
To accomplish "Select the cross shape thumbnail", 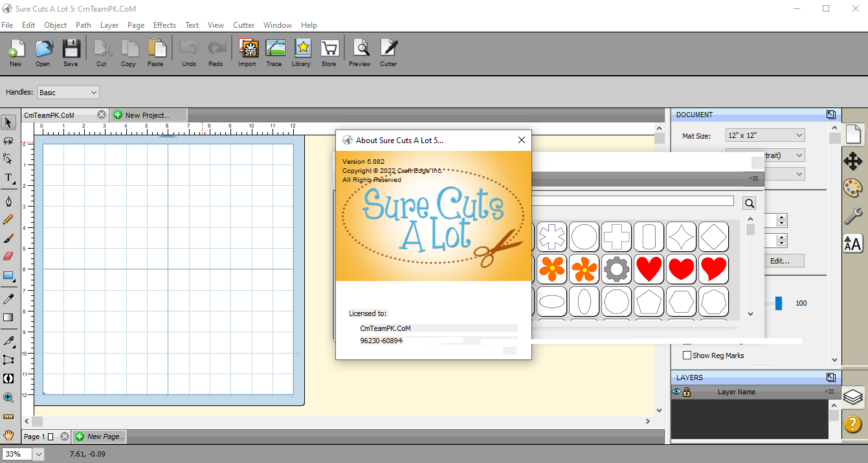I will tap(616, 236).
